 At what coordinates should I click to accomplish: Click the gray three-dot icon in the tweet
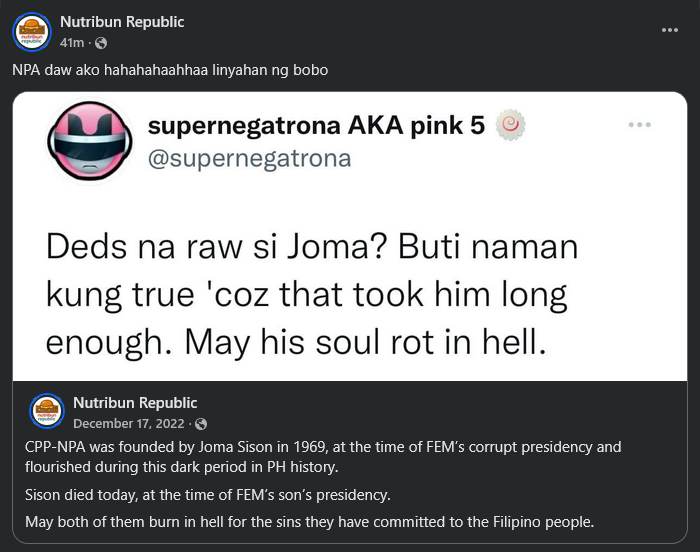click(639, 125)
